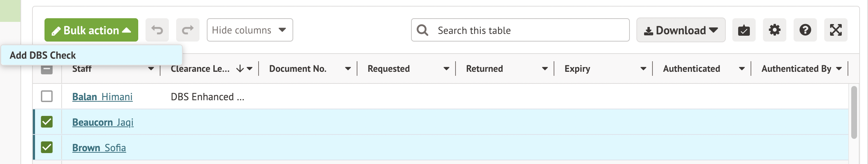Open the table settings gear icon

coord(774,30)
